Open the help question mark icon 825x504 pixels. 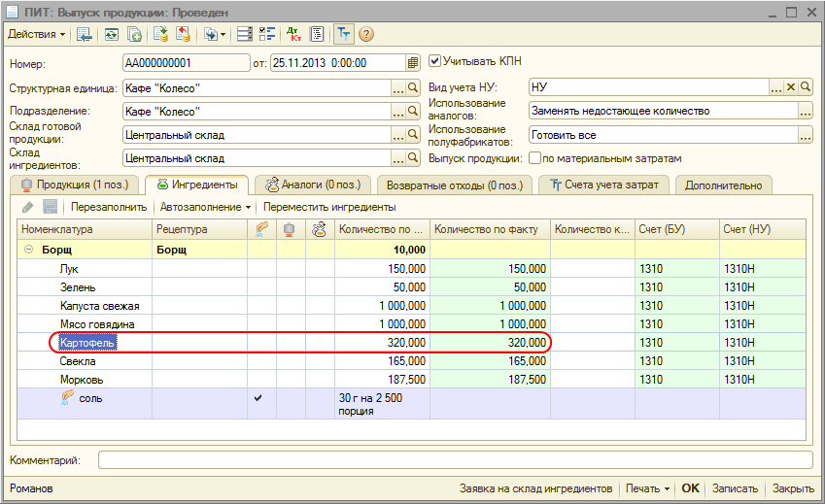tap(366, 35)
